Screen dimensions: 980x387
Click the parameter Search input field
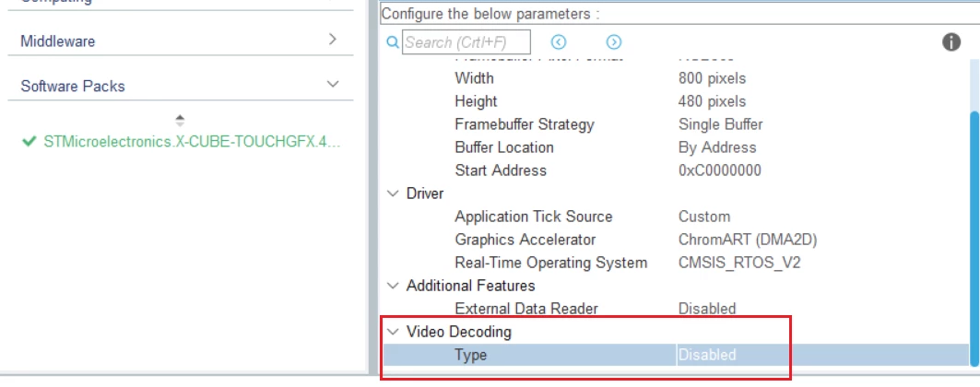[466, 42]
